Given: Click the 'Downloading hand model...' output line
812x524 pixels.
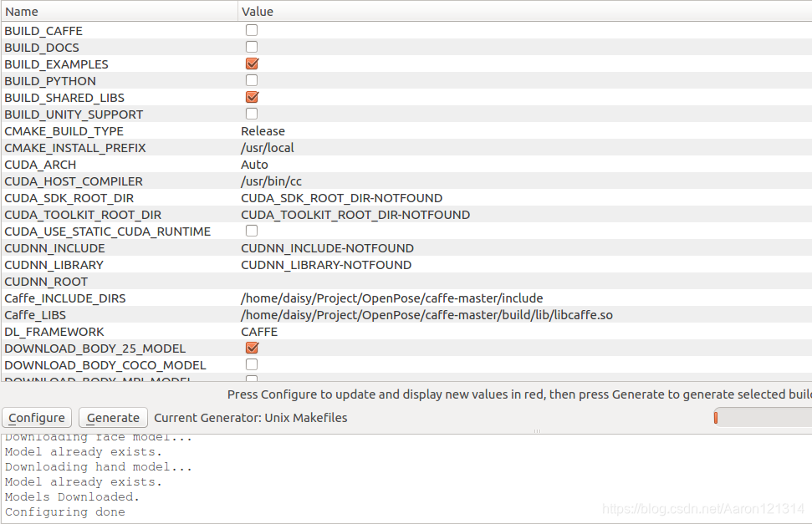Looking at the screenshot, I should (x=99, y=467).
